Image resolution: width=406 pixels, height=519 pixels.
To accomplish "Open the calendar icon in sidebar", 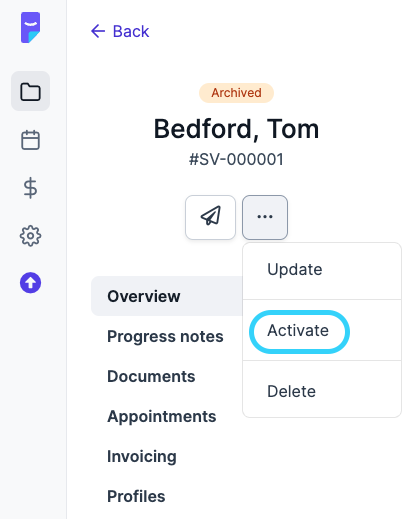I will tap(30, 140).
